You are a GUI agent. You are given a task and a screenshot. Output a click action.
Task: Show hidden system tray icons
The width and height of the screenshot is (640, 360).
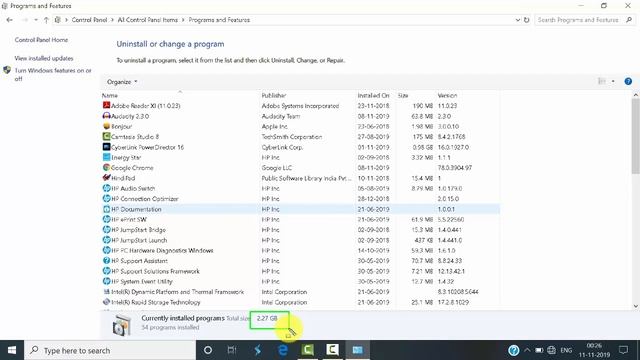tap(527, 350)
